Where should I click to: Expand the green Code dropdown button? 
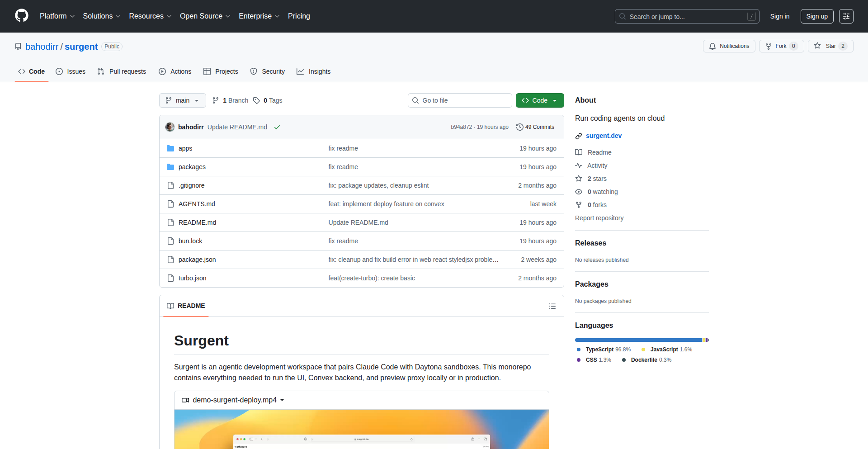(x=539, y=100)
